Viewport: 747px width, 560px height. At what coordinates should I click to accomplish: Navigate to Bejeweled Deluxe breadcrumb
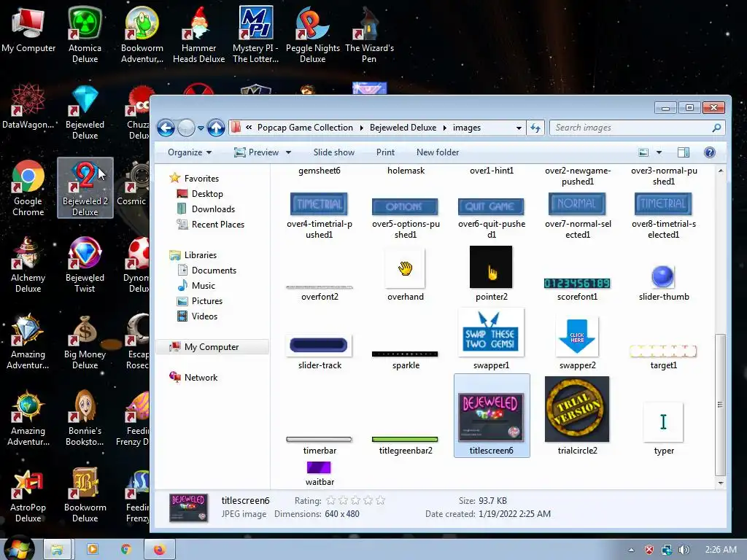403,128
